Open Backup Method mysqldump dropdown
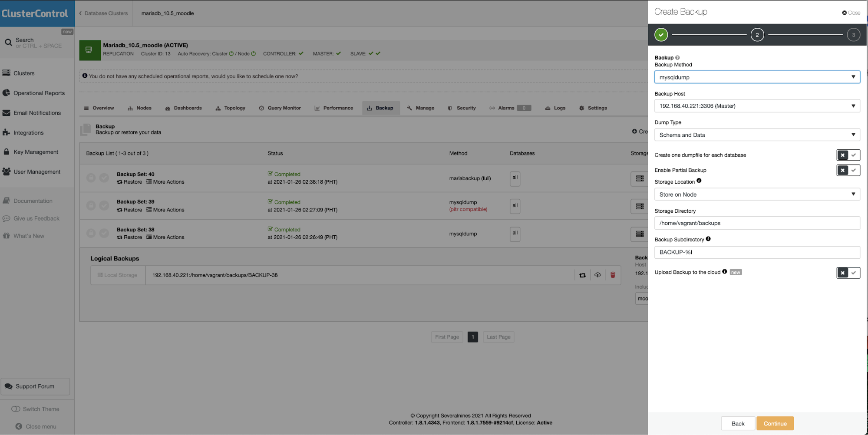Screen dimensions: 868x435 757,77
